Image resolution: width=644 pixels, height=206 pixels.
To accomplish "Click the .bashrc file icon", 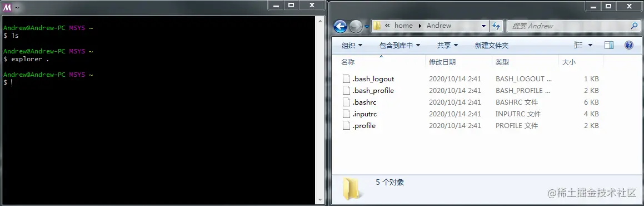I will 346,102.
